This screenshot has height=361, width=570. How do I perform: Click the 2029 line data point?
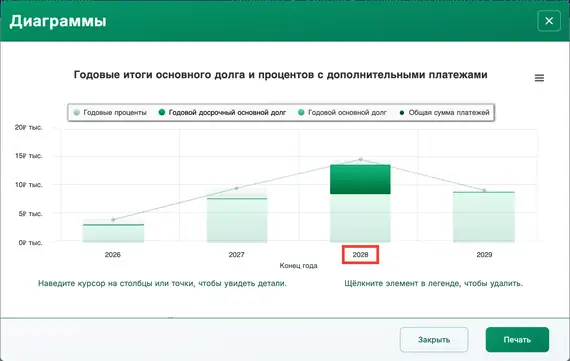pyautogui.click(x=484, y=190)
